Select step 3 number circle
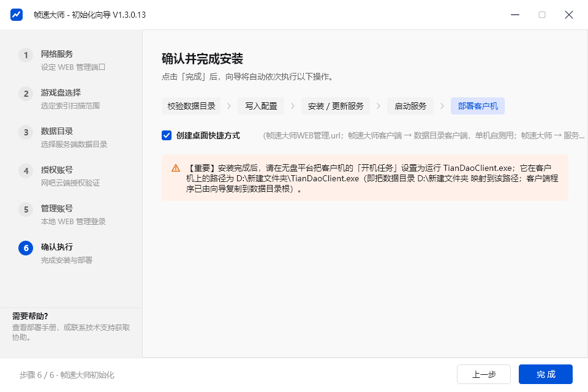The height and width of the screenshot is (392, 588). click(26, 132)
